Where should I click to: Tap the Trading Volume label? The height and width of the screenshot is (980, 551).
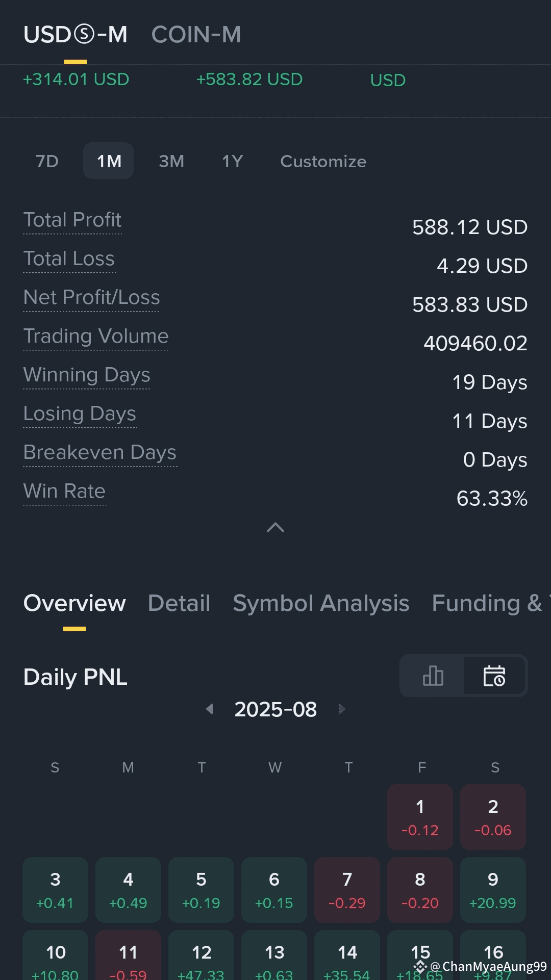pos(96,336)
